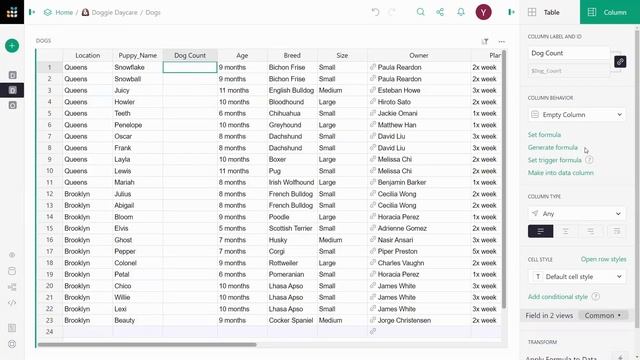Open the Column Behavior Empty Column dropdown
The width and height of the screenshot is (640, 360).
click(576, 115)
